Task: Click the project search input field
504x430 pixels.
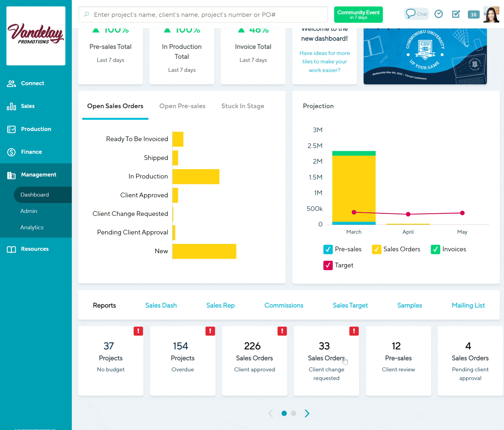Action: (206, 15)
